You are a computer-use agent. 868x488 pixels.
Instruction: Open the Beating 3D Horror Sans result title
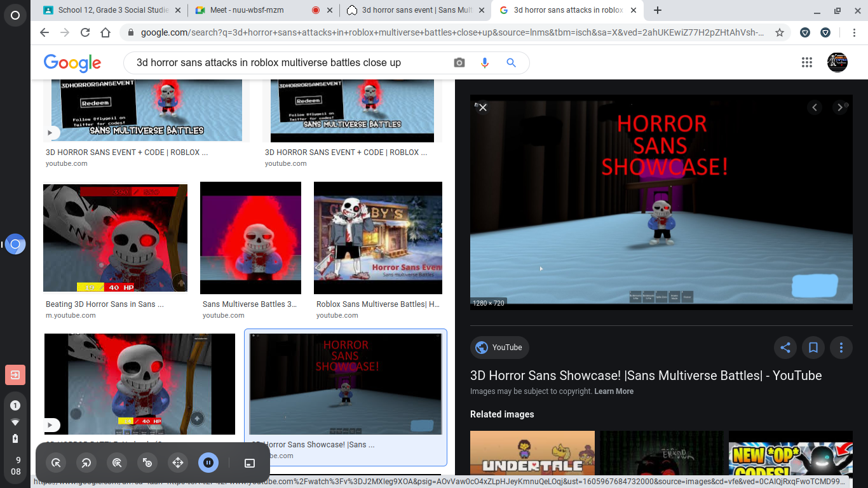105,304
